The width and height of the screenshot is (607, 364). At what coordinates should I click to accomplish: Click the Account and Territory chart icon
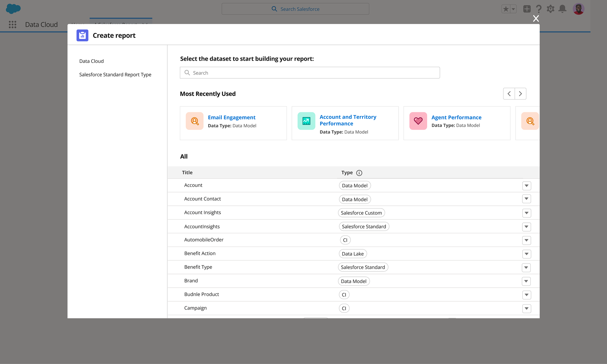(x=306, y=121)
